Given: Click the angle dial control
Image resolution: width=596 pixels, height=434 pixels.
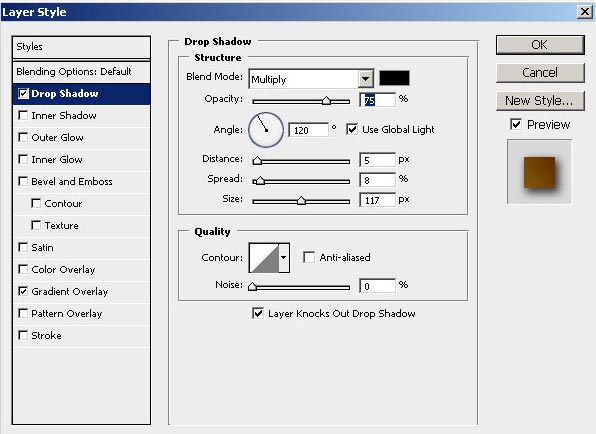Looking at the screenshot, I should pos(266,130).
